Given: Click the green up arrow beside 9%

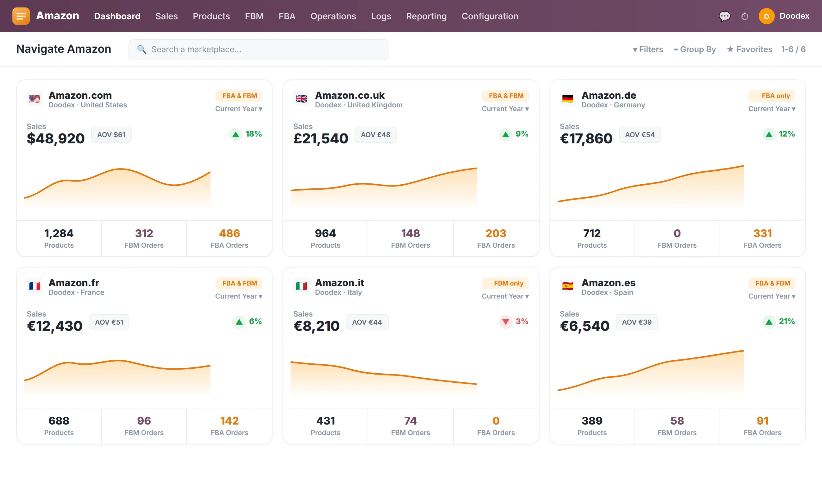Looking at the screenshot, I should click(506, 134).
